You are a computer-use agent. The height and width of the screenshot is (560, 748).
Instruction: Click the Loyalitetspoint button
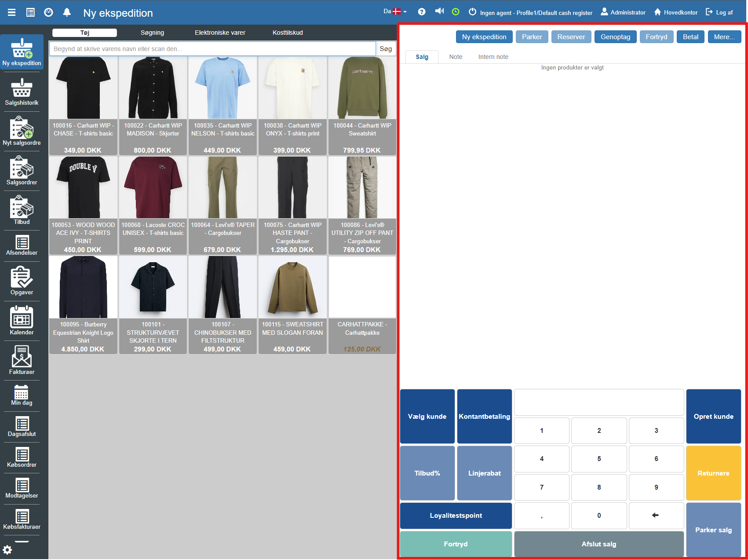[x=456, y=516]
